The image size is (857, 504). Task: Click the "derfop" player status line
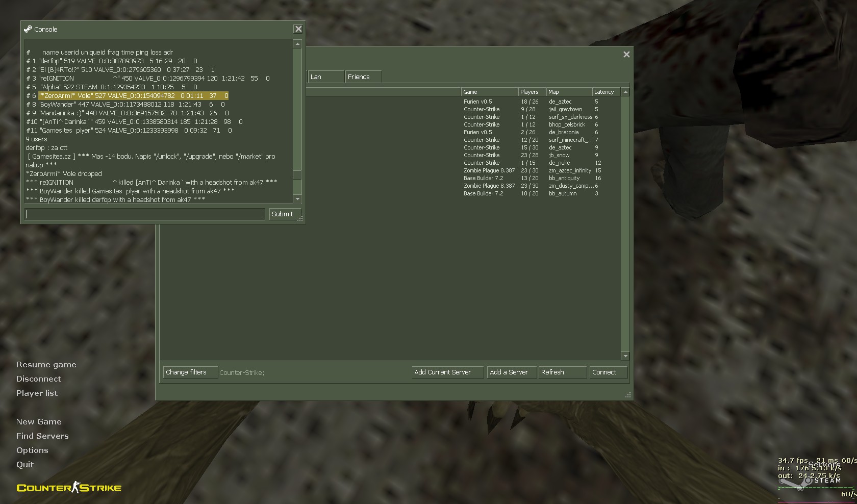pos(112,61)
